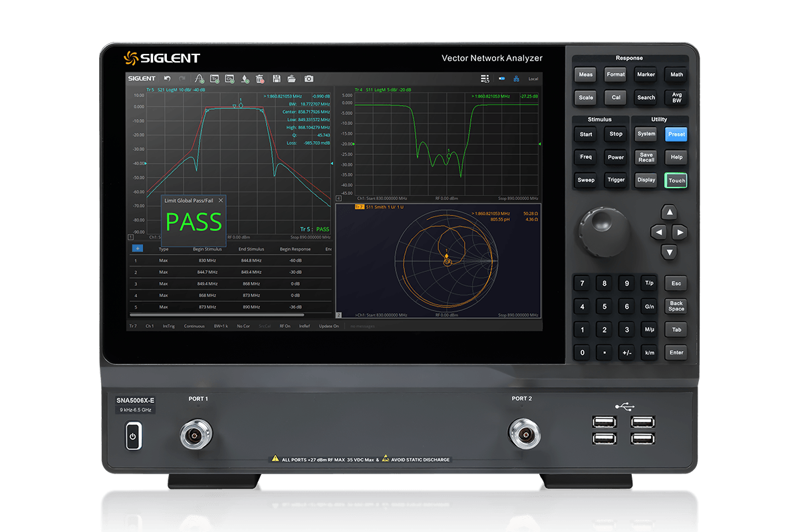
Task: Click the Sweep key
Action: (586, 180)
